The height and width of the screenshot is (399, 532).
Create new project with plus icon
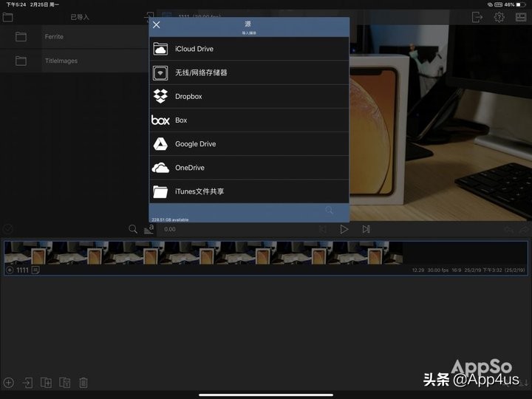click(8, 383)
